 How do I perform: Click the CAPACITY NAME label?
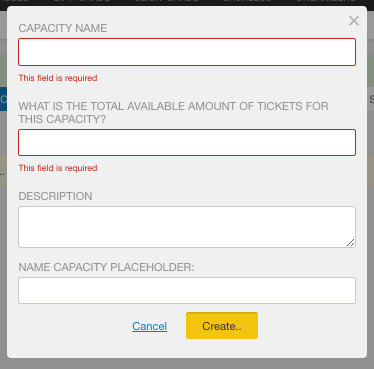pyautogui.click(x=63, y=28)
